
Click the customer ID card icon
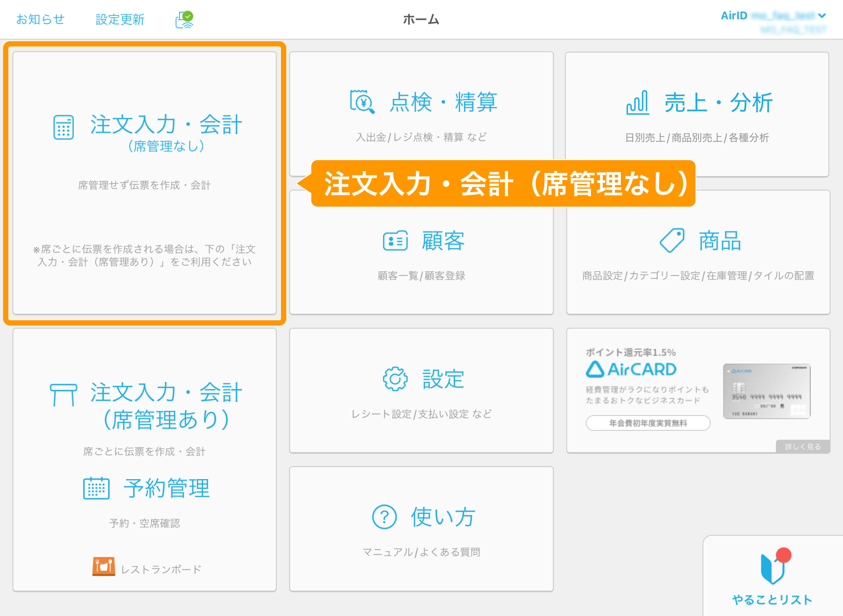click(395, 241)
